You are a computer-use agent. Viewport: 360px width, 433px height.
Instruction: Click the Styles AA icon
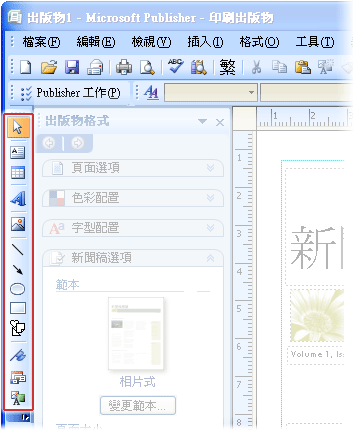click(x=151, y=92)
